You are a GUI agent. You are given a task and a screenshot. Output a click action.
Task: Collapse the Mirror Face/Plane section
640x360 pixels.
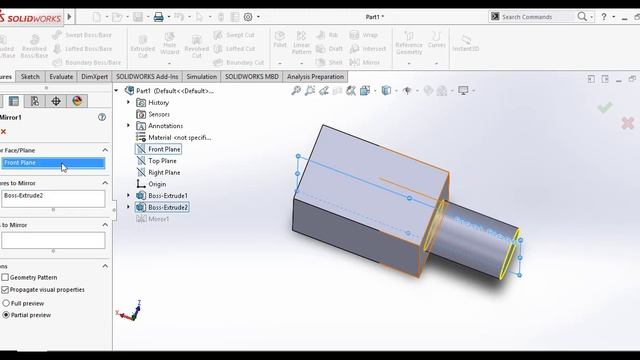pos(105,150)
